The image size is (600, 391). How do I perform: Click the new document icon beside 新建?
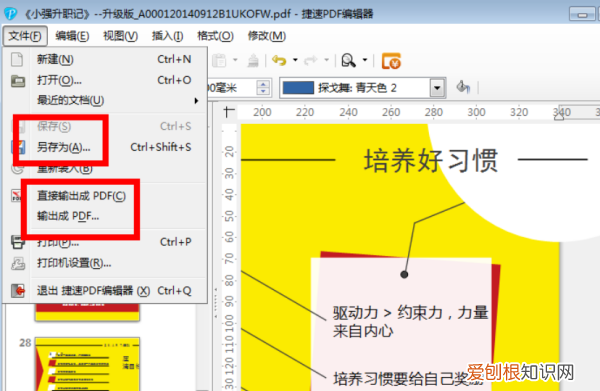(17, 60)
